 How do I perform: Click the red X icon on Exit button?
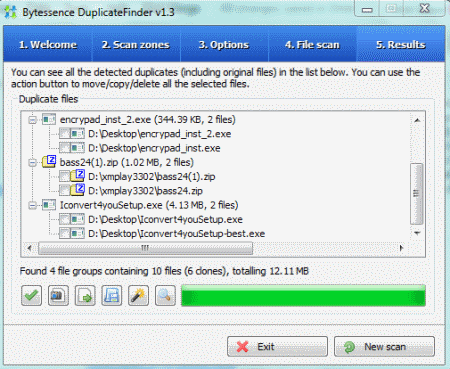pyautogui.click(x=242, y=347)
